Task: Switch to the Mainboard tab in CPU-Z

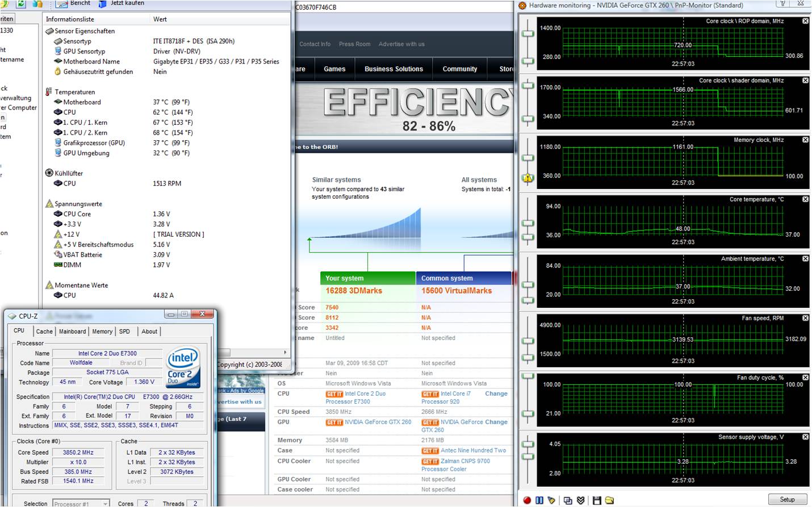Action: (73, 332)
